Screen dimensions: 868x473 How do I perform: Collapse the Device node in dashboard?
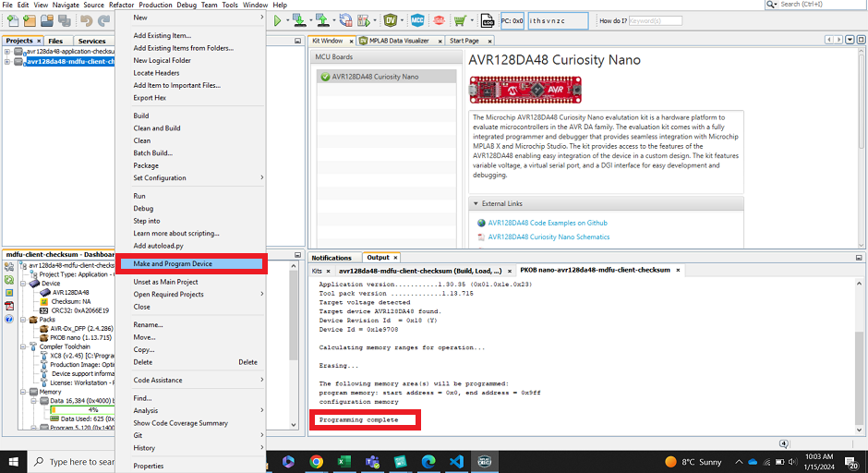[24, 283]
